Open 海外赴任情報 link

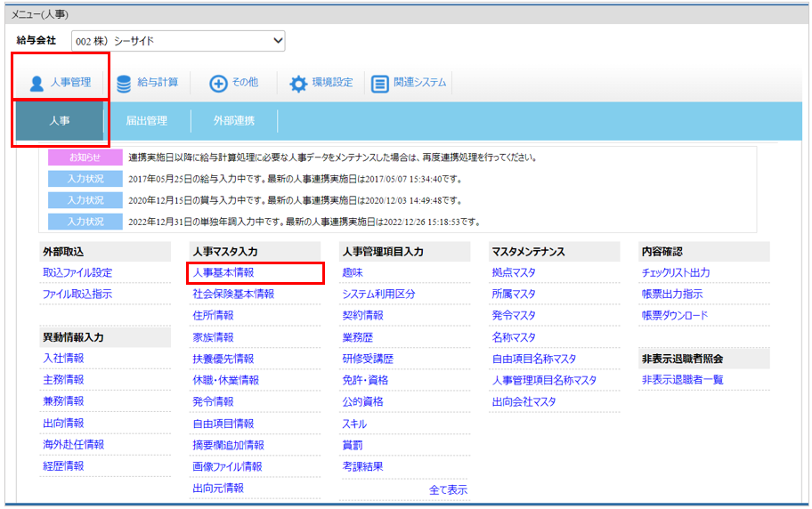point(74,445)
